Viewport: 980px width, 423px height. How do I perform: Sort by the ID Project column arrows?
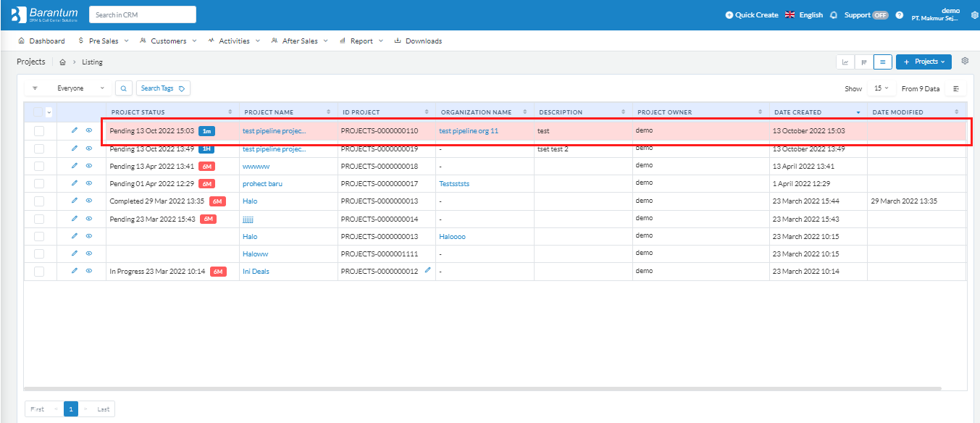click(x=427, y=112)
